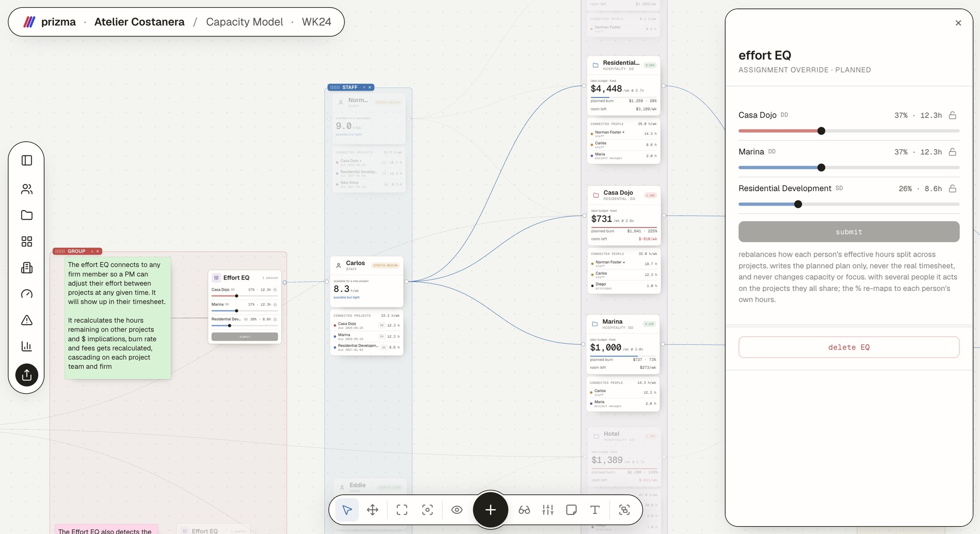Toggle lock for Casa Dojo allocation
980x534 pixels.
(953, 115)
